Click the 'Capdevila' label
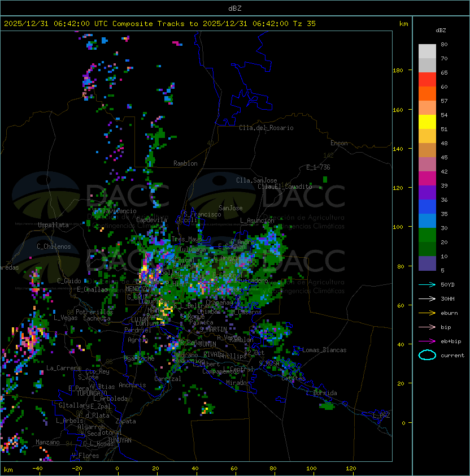470x476 pixels. [151, 220]
